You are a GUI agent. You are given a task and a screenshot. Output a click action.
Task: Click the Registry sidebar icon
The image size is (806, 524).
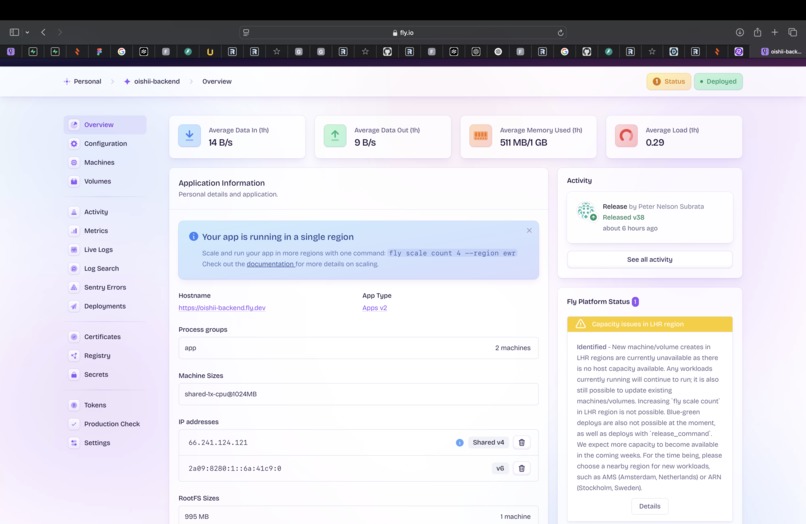pos(74,355)
